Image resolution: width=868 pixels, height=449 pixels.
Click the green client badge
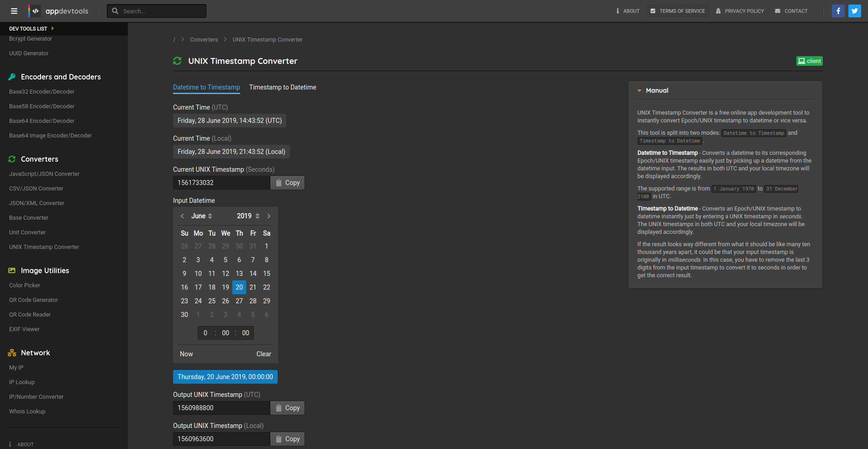coord(809,61)
